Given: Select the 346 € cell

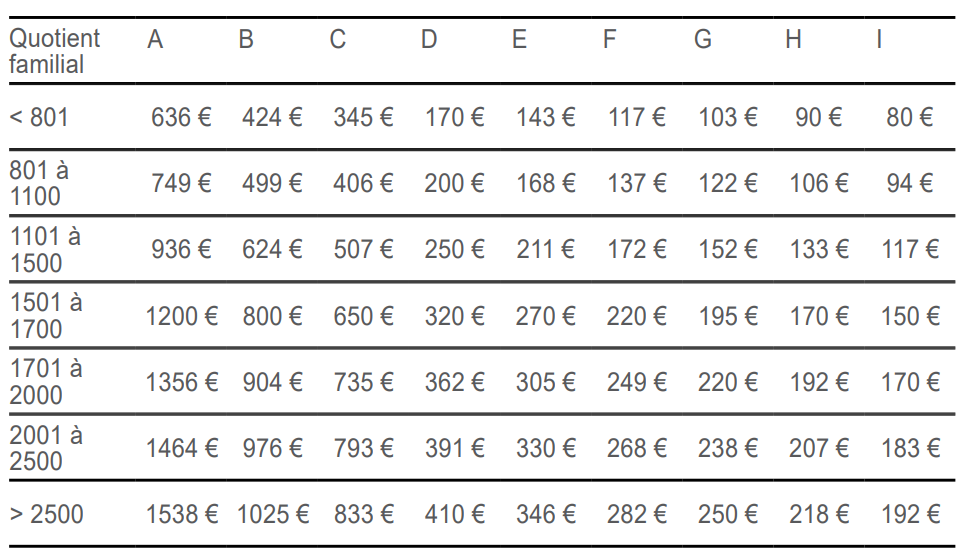Looking at the screenshot, I should pyautogui.click(x=546, y=514).
